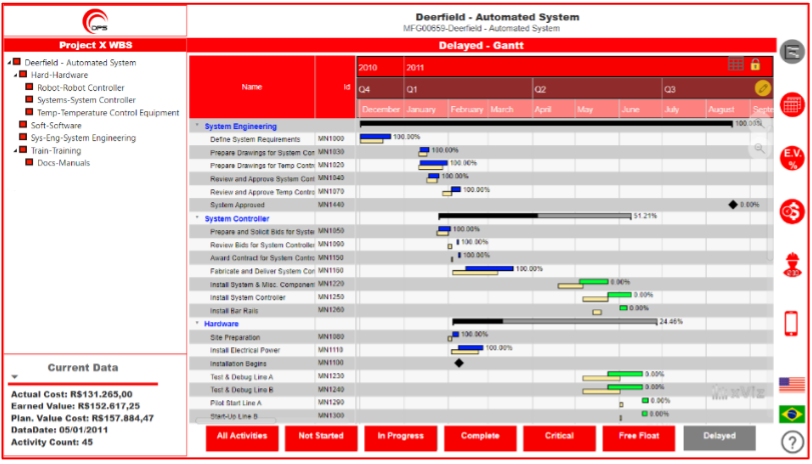
Task: Toggle the padlock lock icon in Gantt header
Action: point(756,64)
